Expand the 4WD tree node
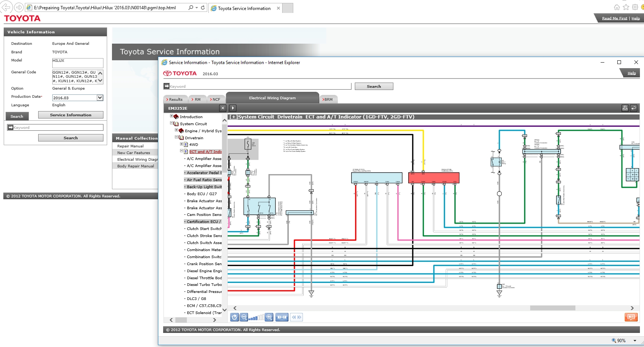 [181, 144]
